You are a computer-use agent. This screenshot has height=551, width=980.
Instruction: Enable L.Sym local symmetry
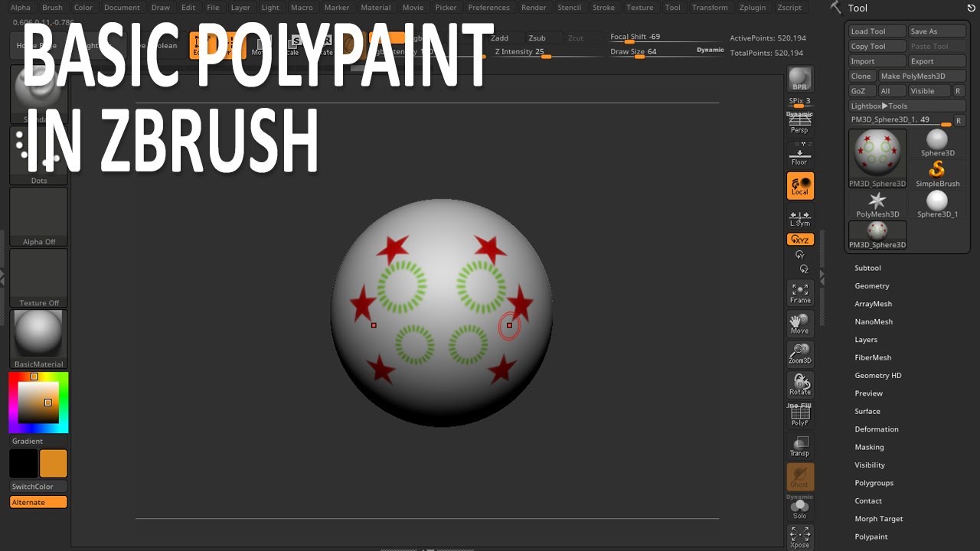[800, 219]
